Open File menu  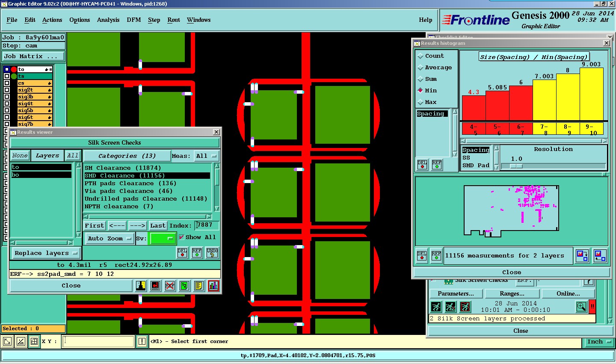(12, 20)
